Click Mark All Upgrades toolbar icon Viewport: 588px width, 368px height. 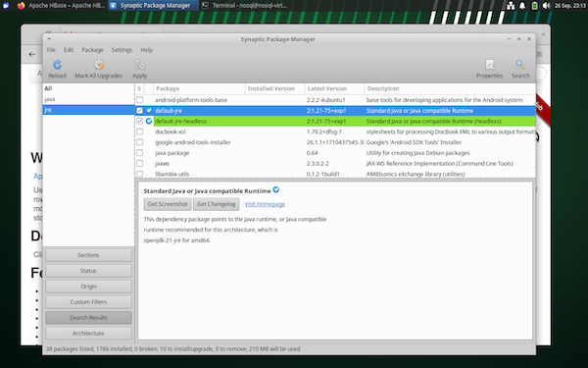tap(99, 65)
